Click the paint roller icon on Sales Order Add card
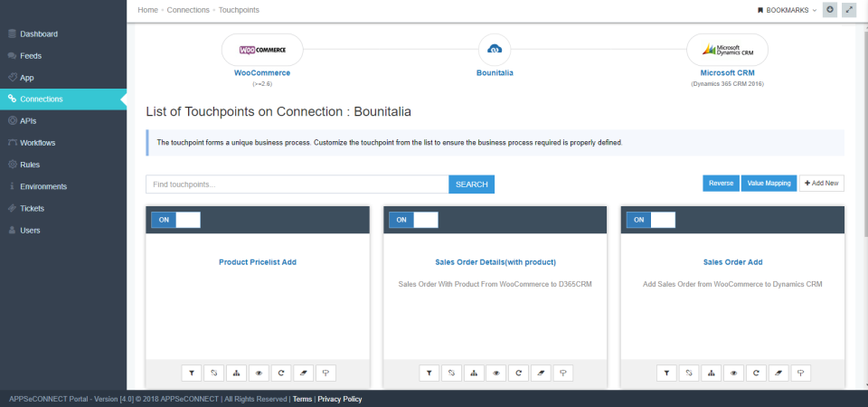Viewport: 868px width, 407px height. [801, 374]
